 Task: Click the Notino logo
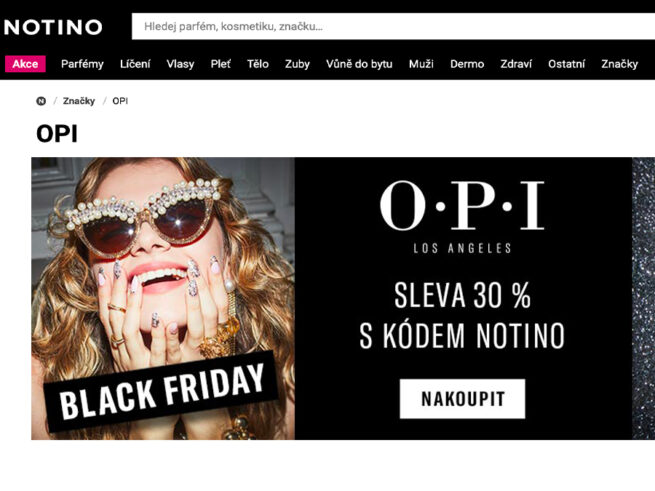53,27
